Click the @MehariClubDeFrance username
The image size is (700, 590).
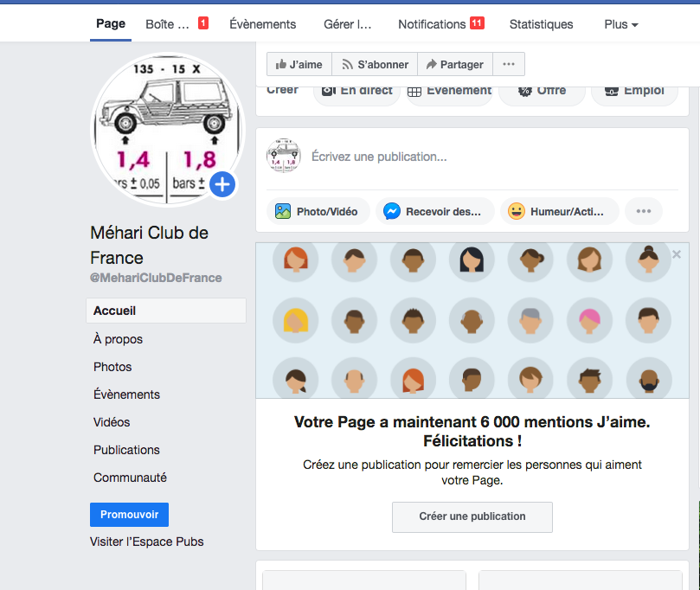click(x=156, y=278)
